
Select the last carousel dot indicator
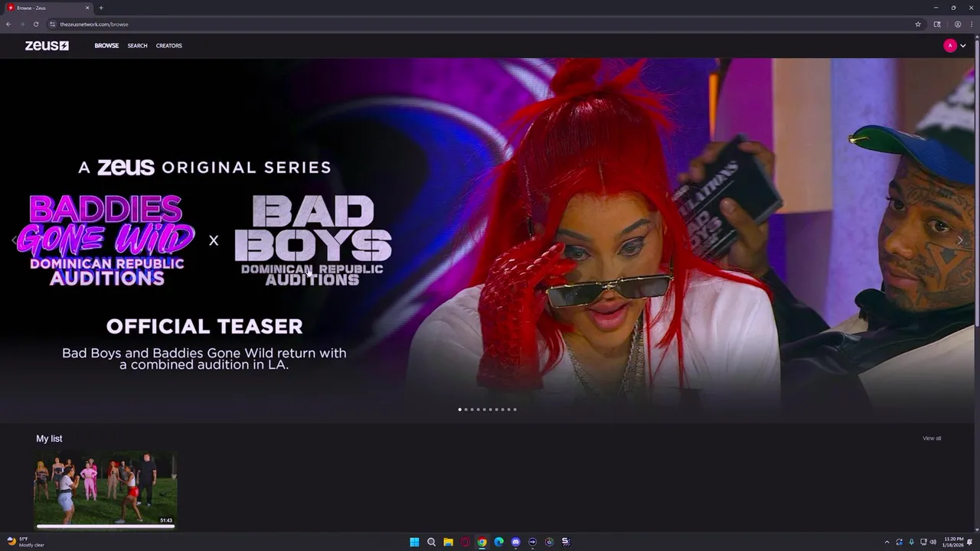point(514,409)
